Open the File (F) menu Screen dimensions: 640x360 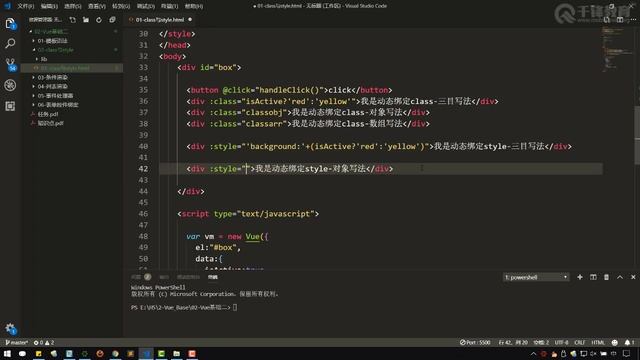click(26, 6)
